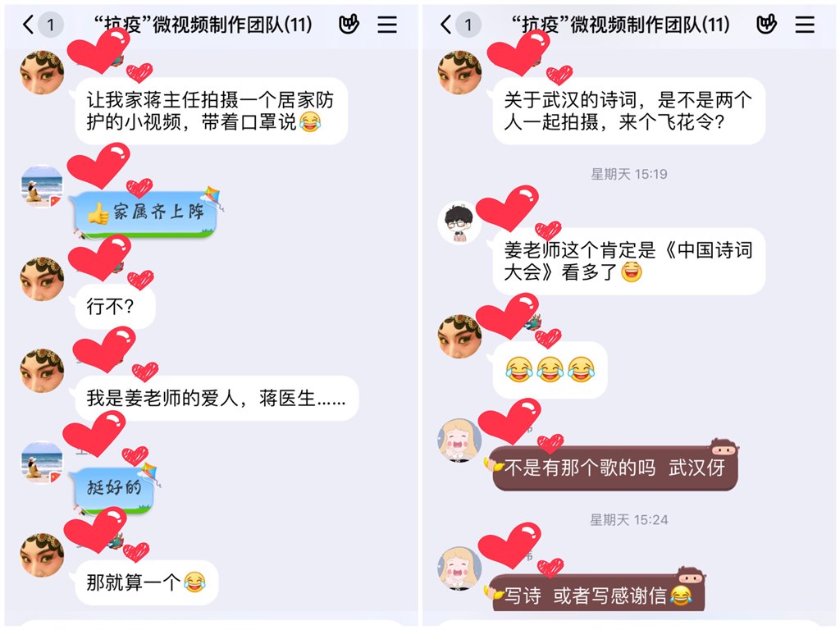
Task: Select message 我是姜老师的爱人，蒋医生
Action: click(x=217, y=398)
